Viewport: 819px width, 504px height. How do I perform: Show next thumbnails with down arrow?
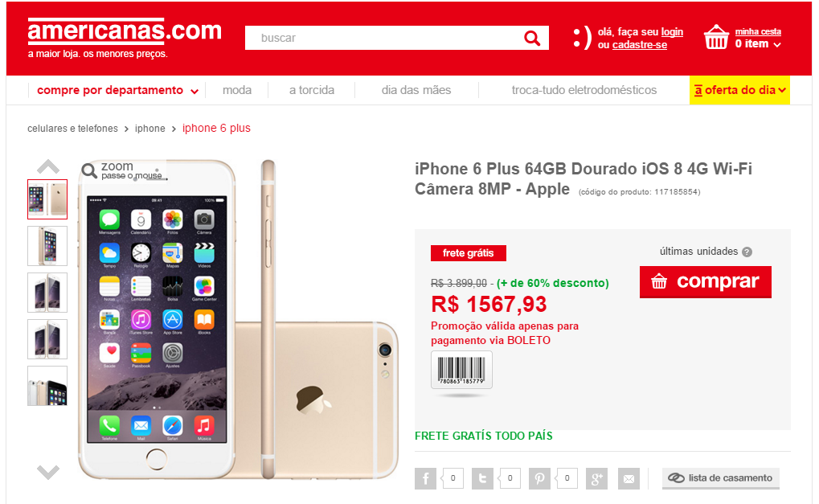coord(48,472)
